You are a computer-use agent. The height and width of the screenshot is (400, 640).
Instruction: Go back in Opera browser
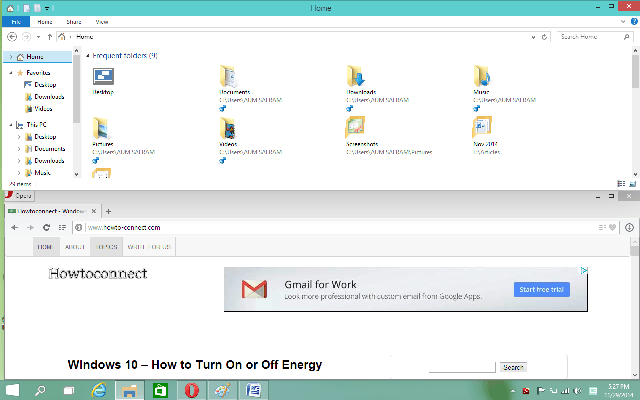pos(15,227)
